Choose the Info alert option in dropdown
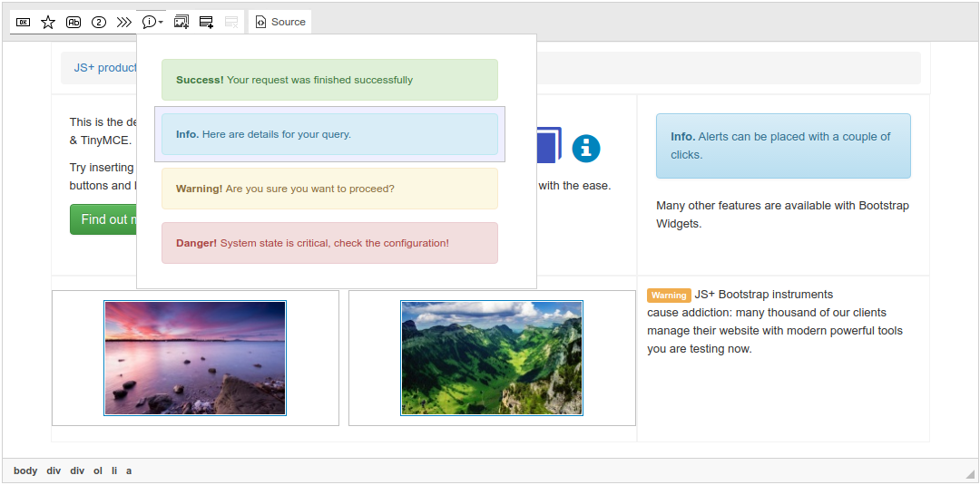This screenshot has width=980, height=485. point(329,134)
